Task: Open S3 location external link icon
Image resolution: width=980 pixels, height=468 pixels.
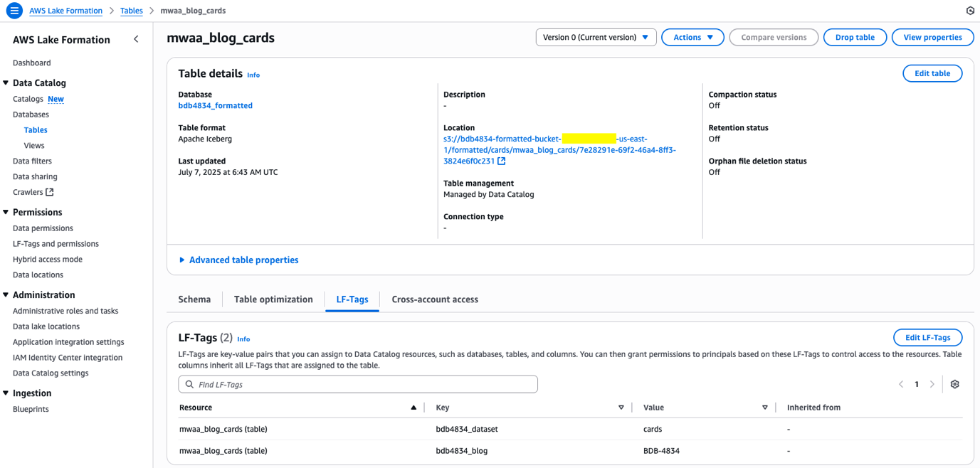Action: (x=502, y=161)
